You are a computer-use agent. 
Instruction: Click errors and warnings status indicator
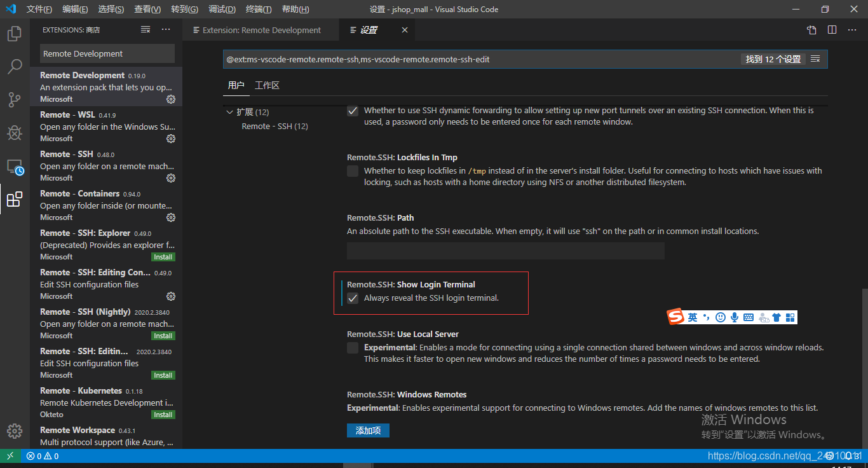pyautogui.click(x=43, y=456)
